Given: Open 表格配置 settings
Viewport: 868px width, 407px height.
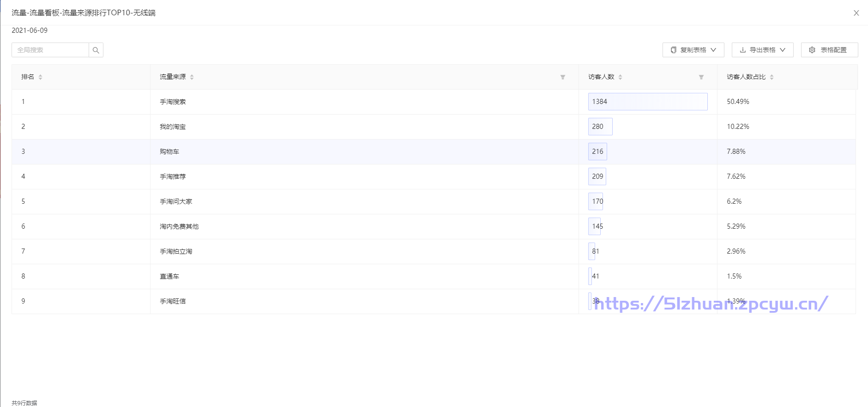Looking at the screenshot, I should (x=829, y=50).
